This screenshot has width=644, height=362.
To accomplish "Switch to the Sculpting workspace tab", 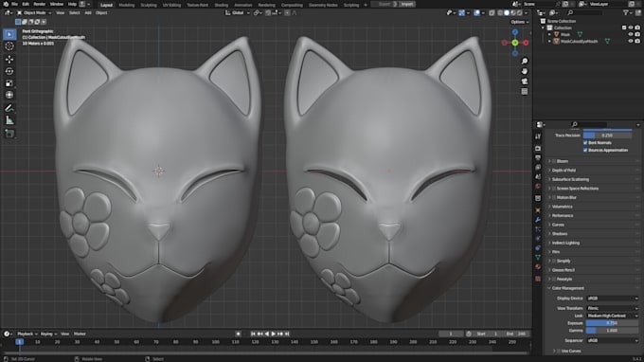I will pos(149,5).
